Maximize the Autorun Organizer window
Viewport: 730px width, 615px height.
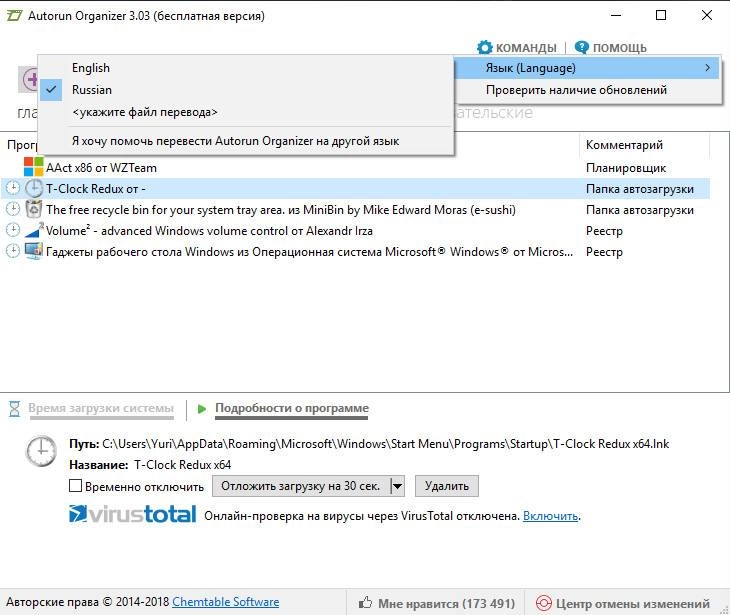(x=661, y=15)
